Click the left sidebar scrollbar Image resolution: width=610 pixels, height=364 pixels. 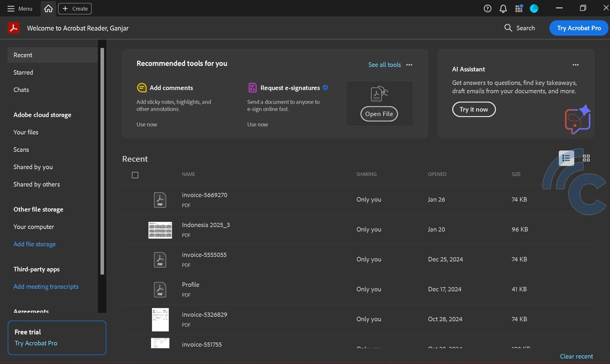coord(102,161)
